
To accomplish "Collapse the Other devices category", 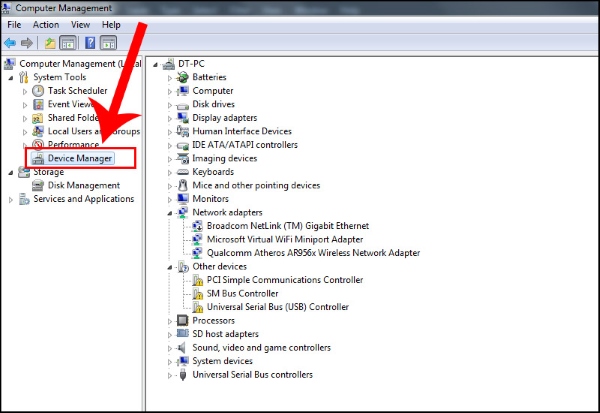I will 170,267.
